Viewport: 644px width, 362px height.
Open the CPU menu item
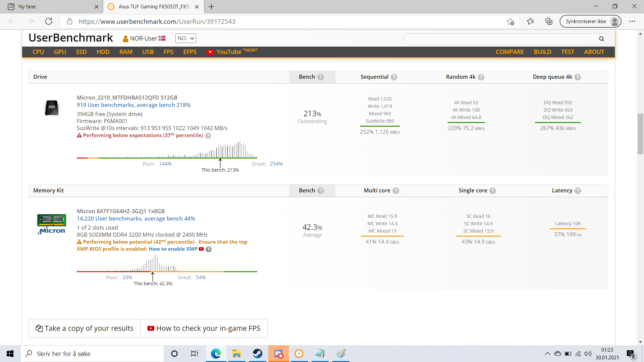38,52
